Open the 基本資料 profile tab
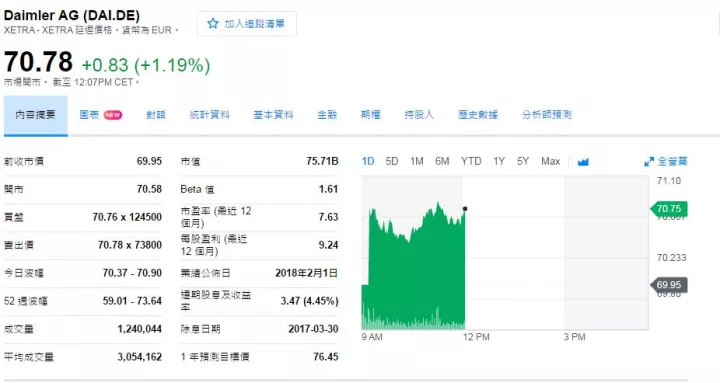 coord(273,115)
